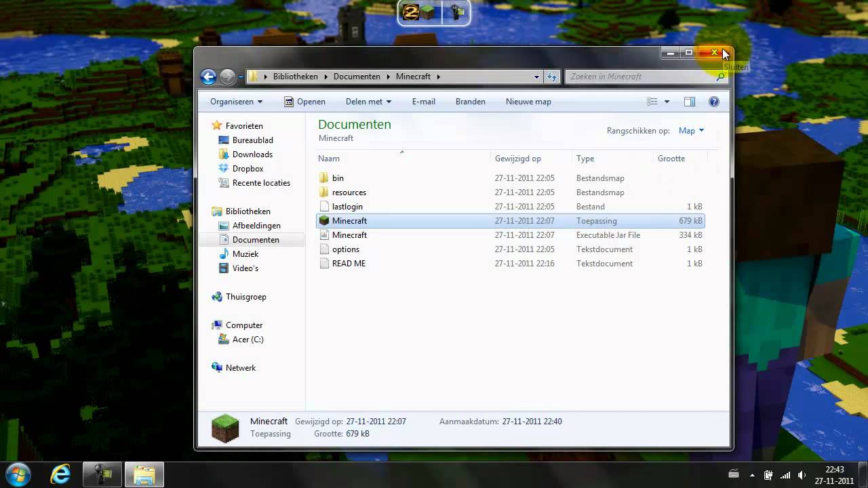
Task: Sort by the Naam column header
Action: coord(404,159)
